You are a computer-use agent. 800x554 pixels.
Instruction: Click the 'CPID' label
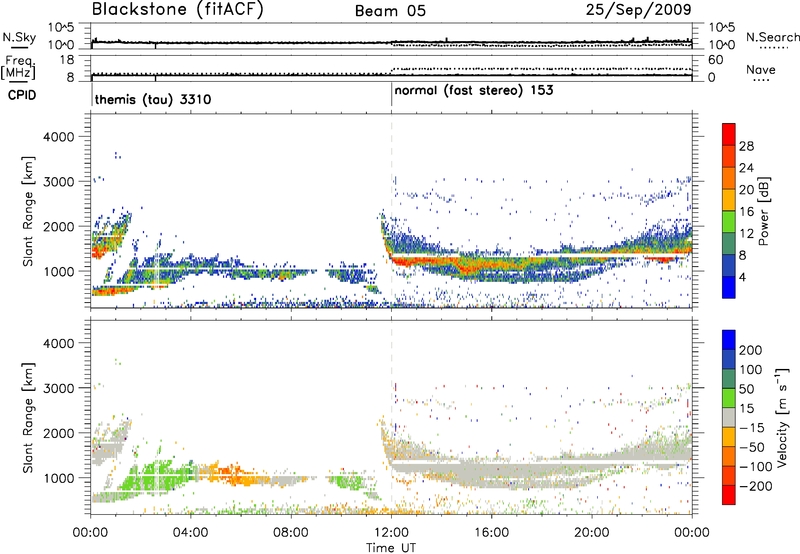[x=22, y=95]
